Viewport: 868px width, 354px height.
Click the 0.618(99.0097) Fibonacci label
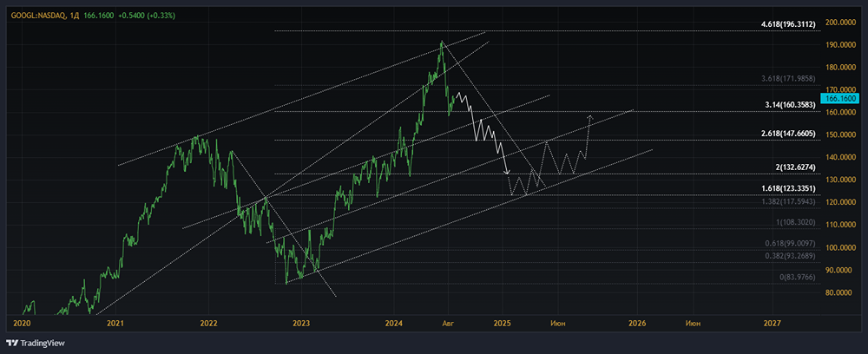click(x=790, y=243)
